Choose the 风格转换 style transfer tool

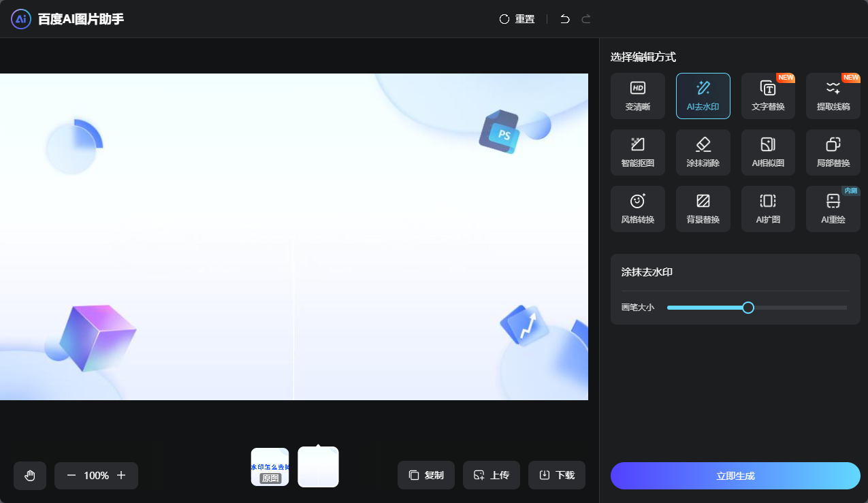tap(637, 209)
